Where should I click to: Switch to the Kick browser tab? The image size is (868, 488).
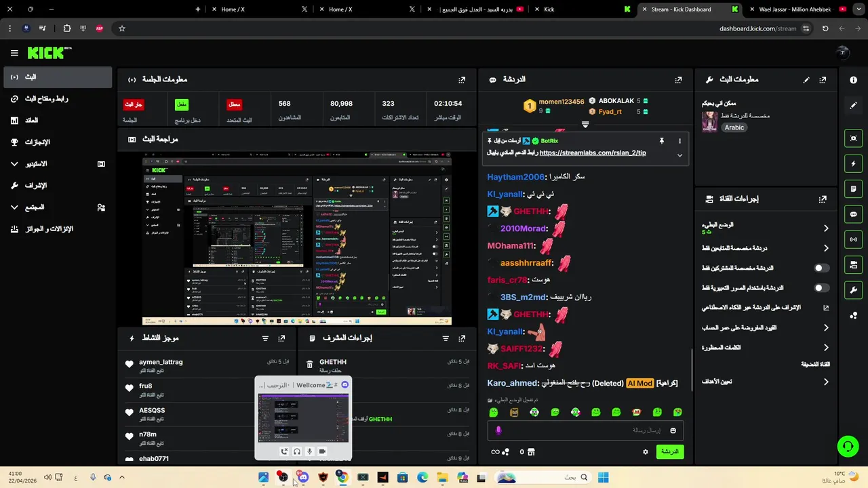pos(583,9)
